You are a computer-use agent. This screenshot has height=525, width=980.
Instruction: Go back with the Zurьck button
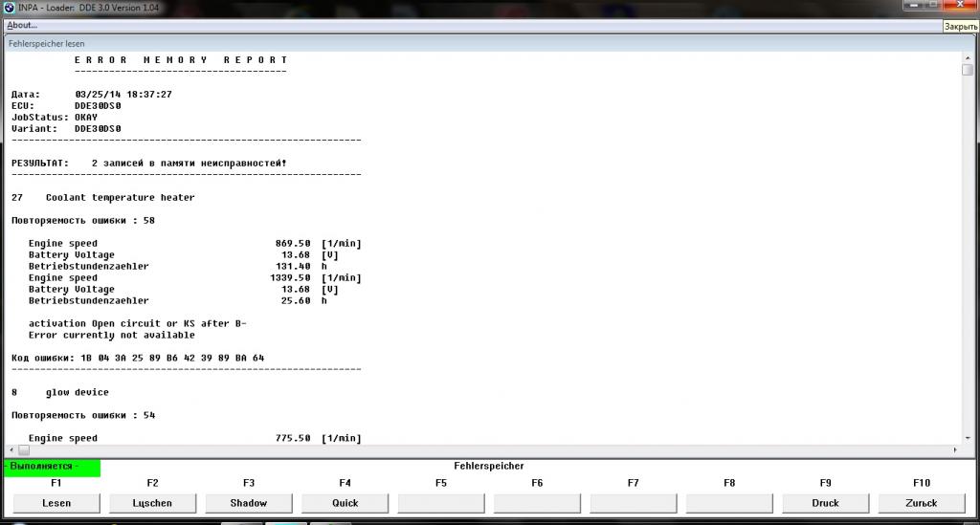922,503
